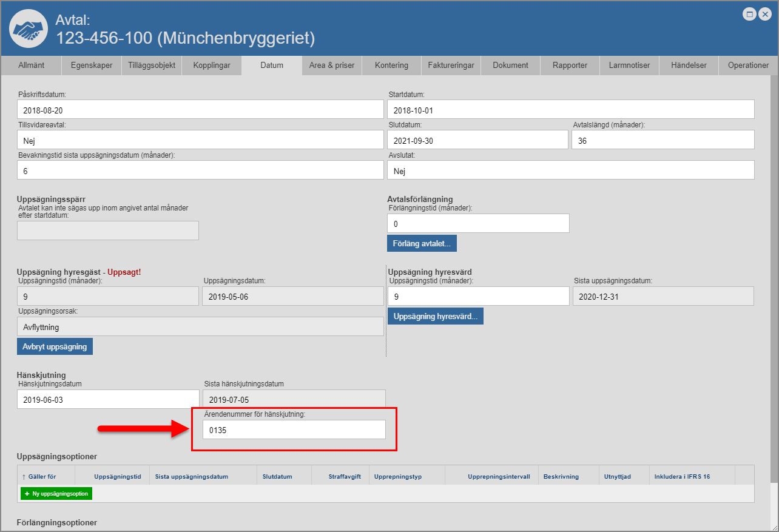Switch to the Allmänt tab
Viewport: 779px width, 532px height.
(31, 66)
